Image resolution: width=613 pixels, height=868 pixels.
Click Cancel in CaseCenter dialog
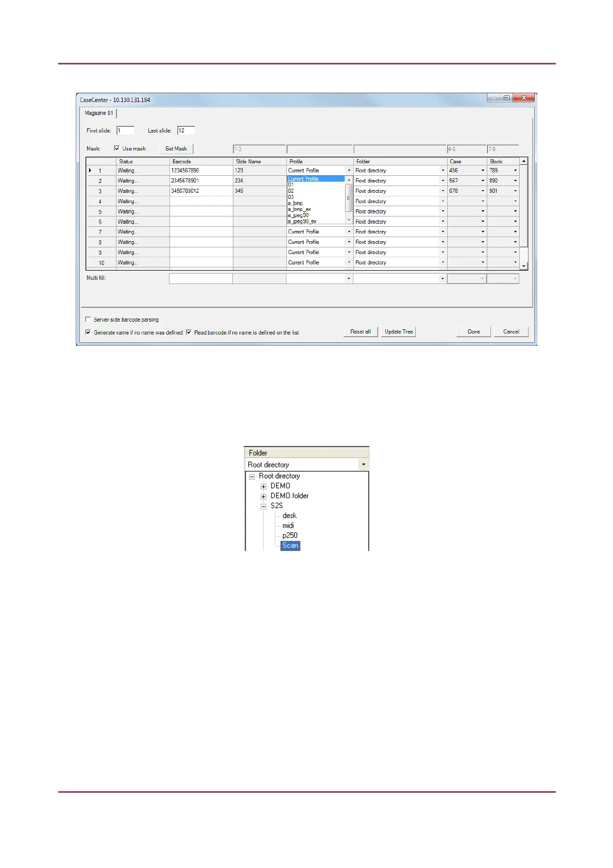(x=511, y=332)
